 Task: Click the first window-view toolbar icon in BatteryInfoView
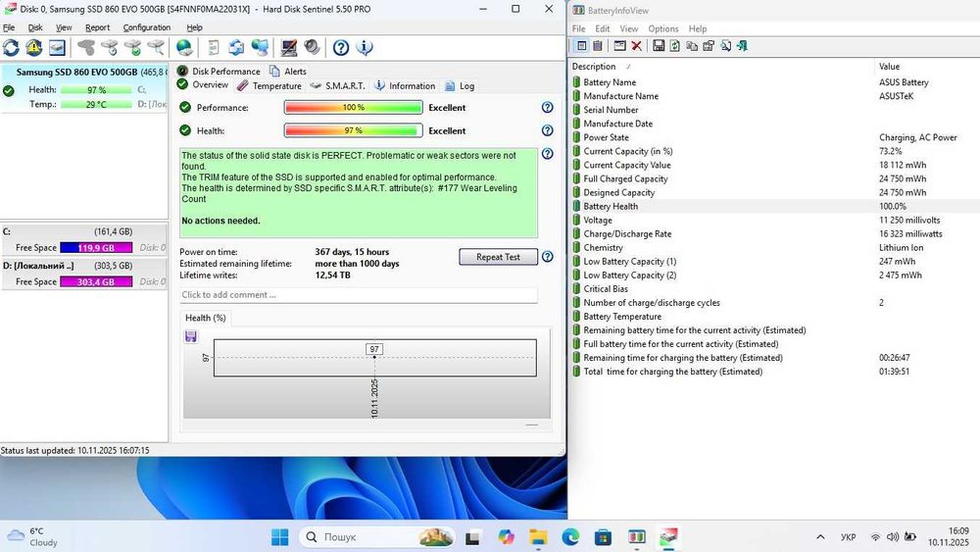click(x=582, y=46)
